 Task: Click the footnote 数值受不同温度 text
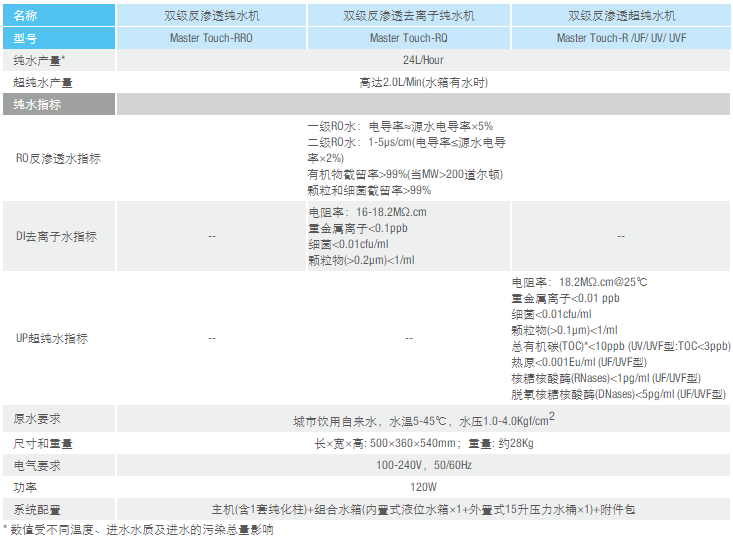point(138,530)
